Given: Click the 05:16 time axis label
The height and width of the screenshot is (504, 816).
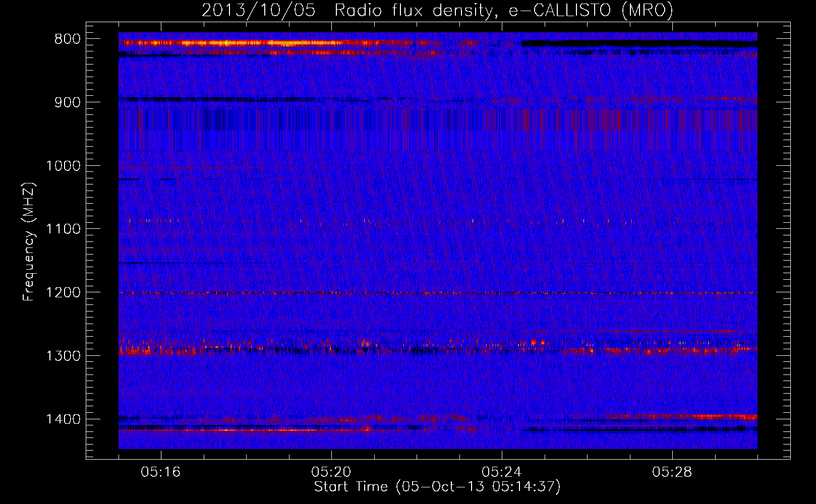Looking at the screenshot, I should tap(161, 472).
